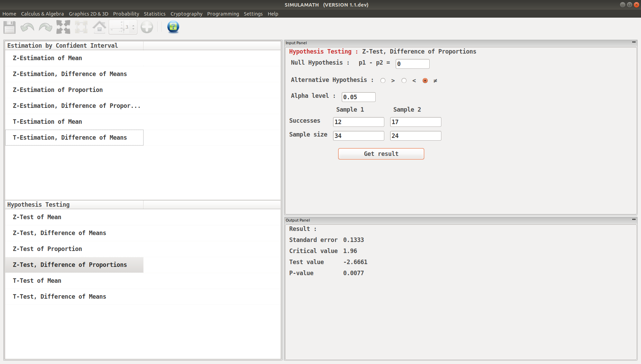Click the fit-to-frame zoom icon

click(81, 27)
